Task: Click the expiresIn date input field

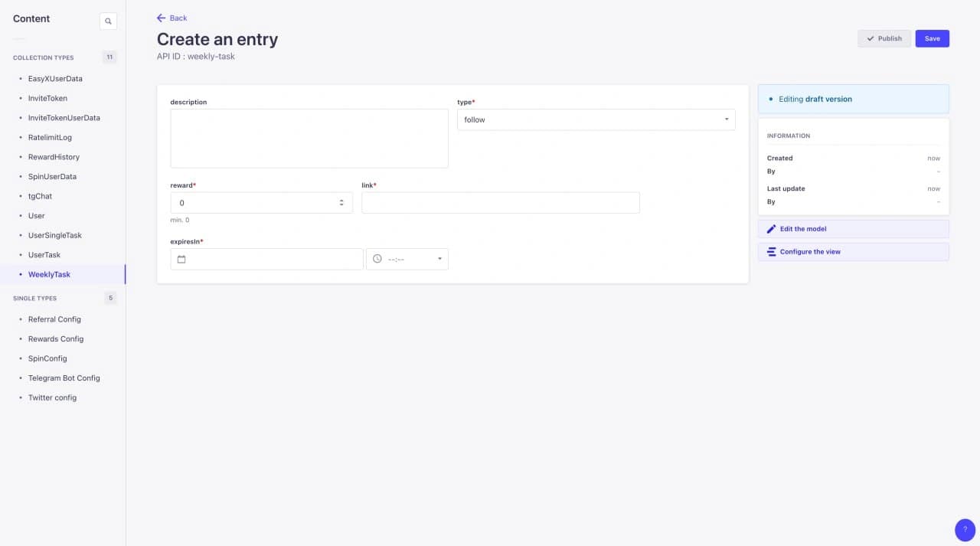Action: coord(266,259)
